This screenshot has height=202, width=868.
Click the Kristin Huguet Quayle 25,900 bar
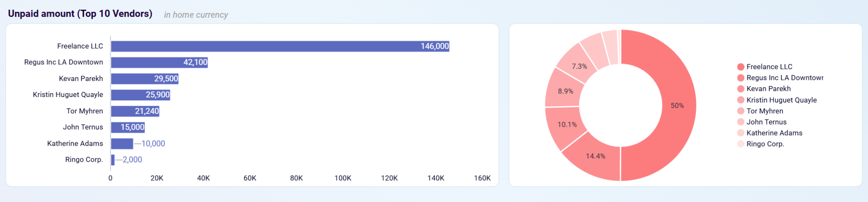[140, 95]
